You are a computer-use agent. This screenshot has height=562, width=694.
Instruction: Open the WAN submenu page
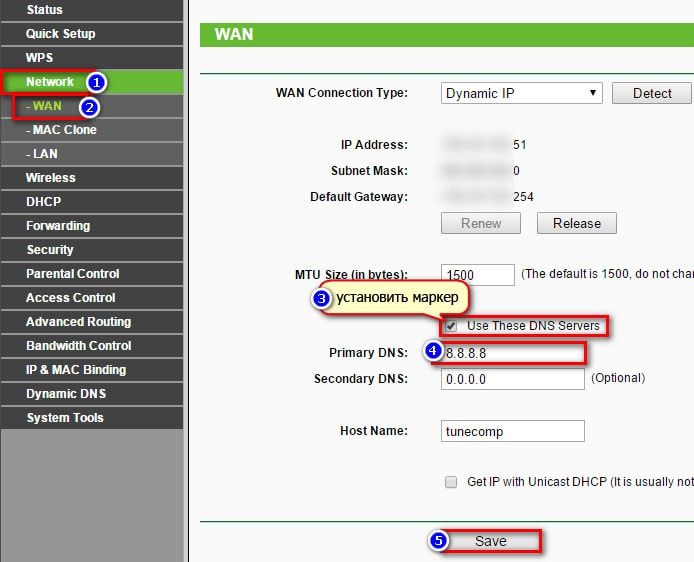(x=47, y=106)
